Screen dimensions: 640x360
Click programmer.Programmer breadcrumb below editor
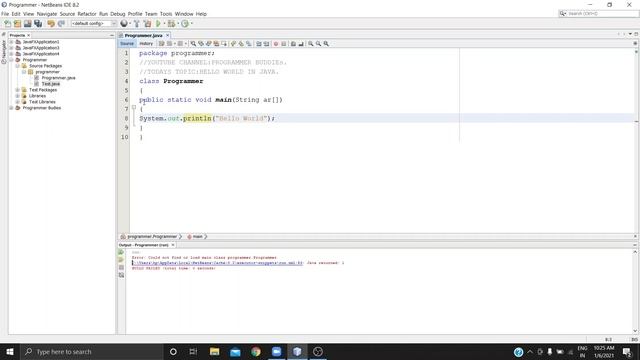[x=151, y=237]
